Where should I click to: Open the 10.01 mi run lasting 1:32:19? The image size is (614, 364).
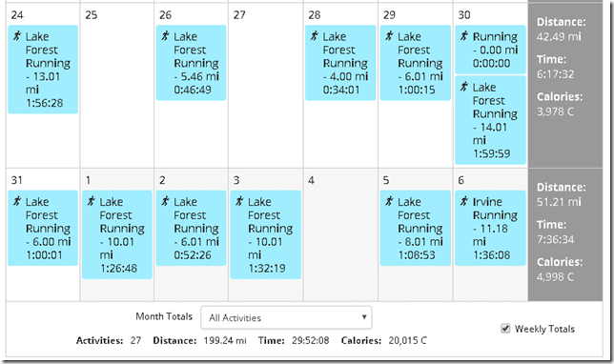[x=265, y=234]
